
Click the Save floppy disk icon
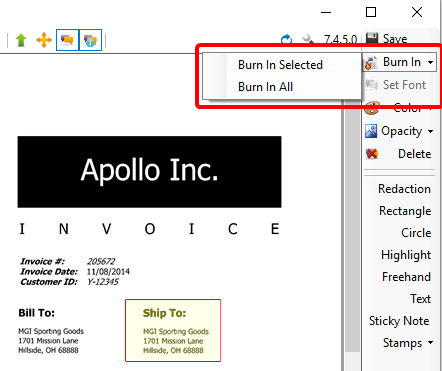372,38
